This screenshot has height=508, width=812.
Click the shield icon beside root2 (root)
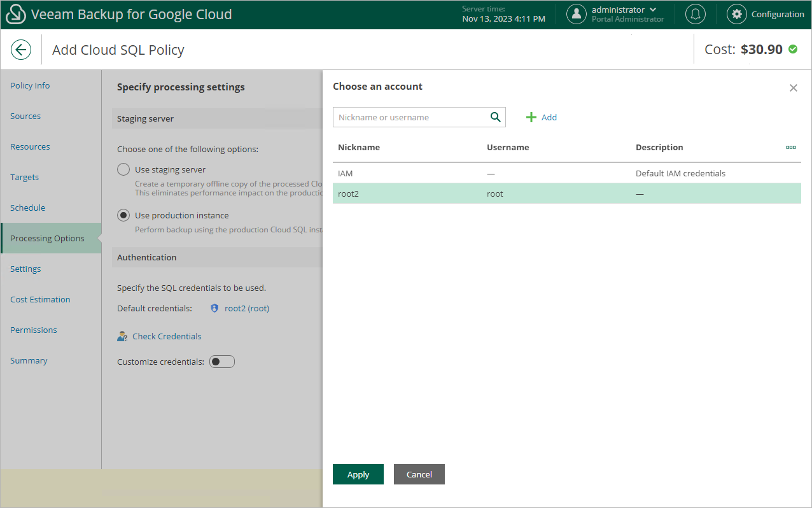pos(214,308)
